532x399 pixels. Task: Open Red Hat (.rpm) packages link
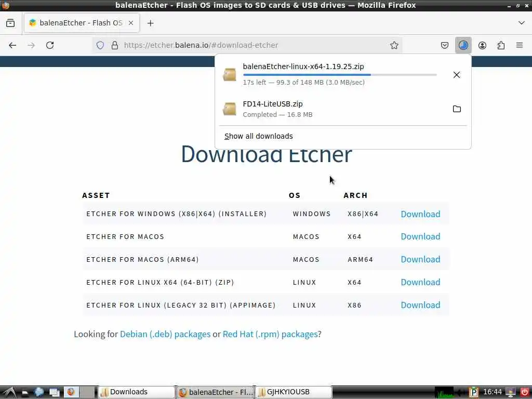click(x=270, y=334)
